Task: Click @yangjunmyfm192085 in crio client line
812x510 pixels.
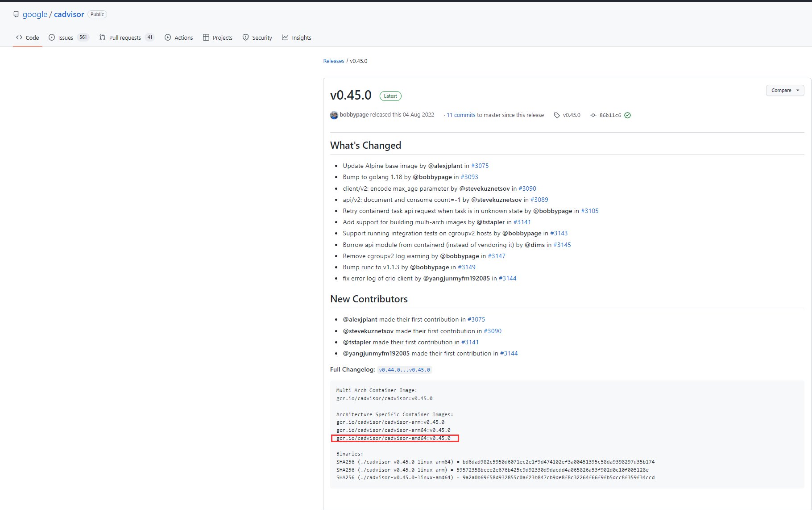Action: click(456, 278)
